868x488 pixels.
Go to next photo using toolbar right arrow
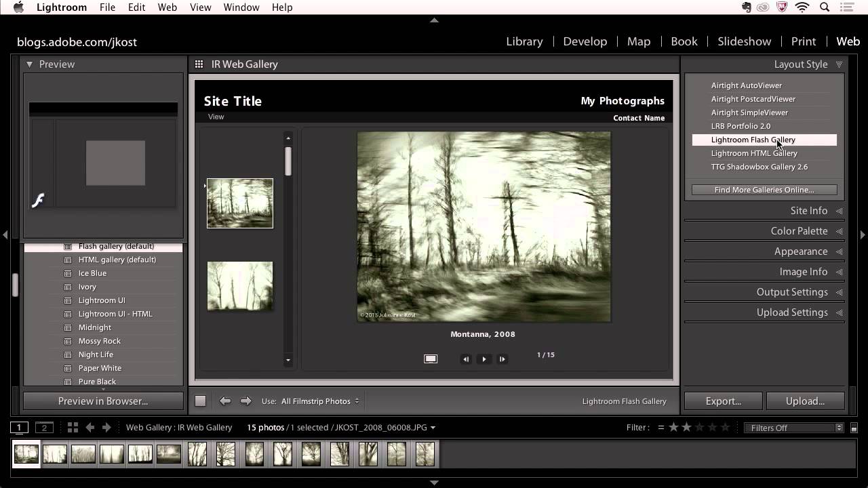pos(246,401)
